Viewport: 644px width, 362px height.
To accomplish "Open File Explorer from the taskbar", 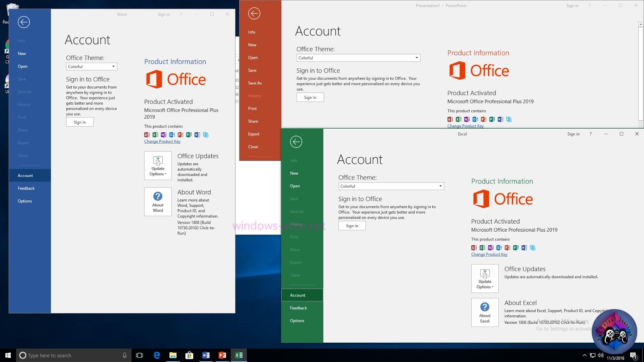I will pos(173,355).
